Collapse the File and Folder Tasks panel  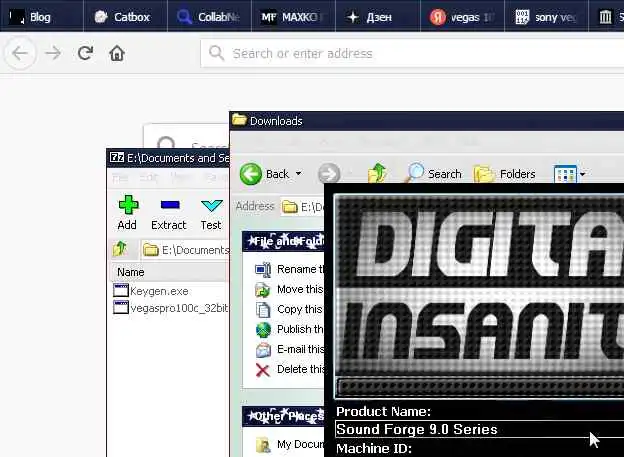point(283,241)
